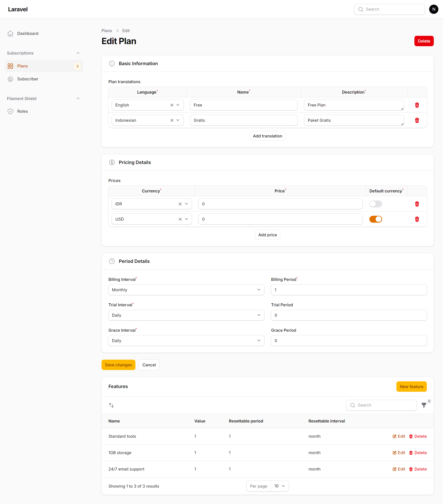The height and width of the screenshot is (504, 443).
Task: Clear the English language selection
Action: pos(172,105)
